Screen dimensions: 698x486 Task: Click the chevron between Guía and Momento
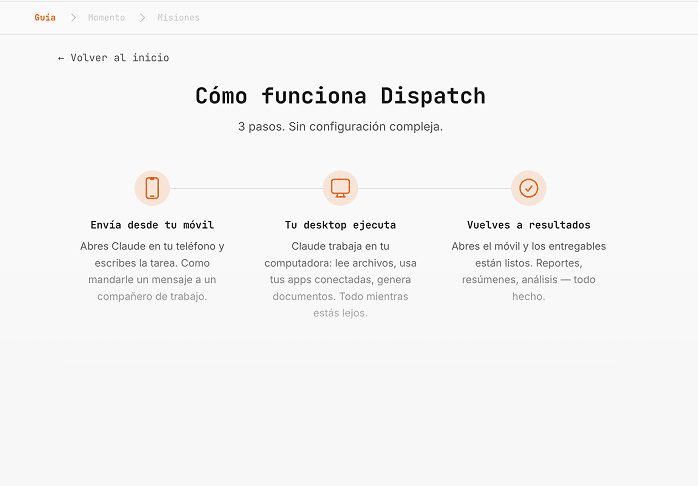click(x=73, y=17)
